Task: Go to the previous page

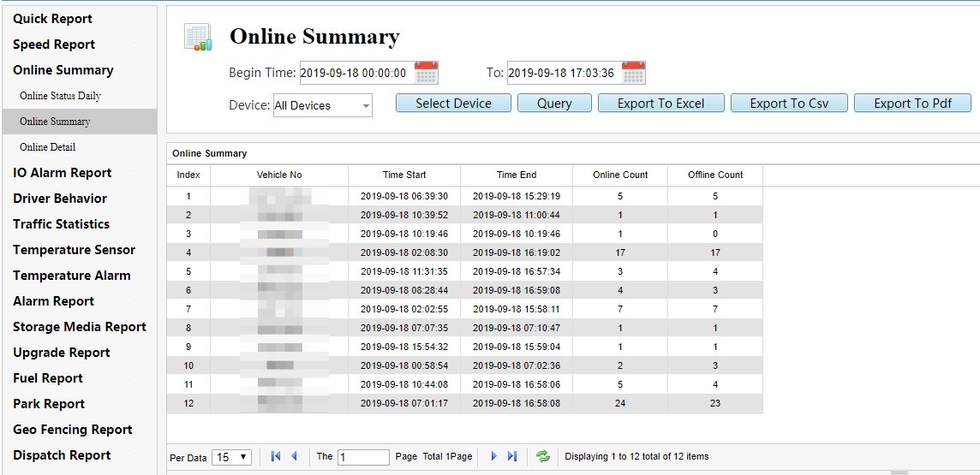Action: 294,457
